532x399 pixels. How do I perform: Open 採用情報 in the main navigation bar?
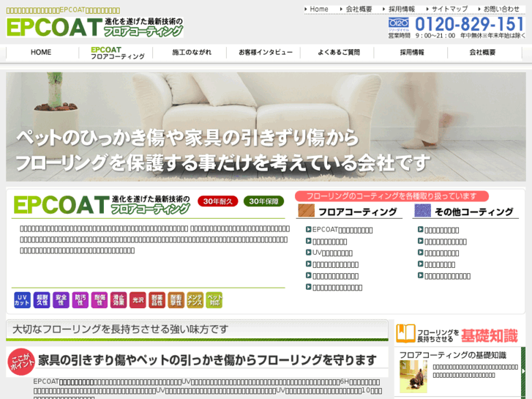click(412, 52)
